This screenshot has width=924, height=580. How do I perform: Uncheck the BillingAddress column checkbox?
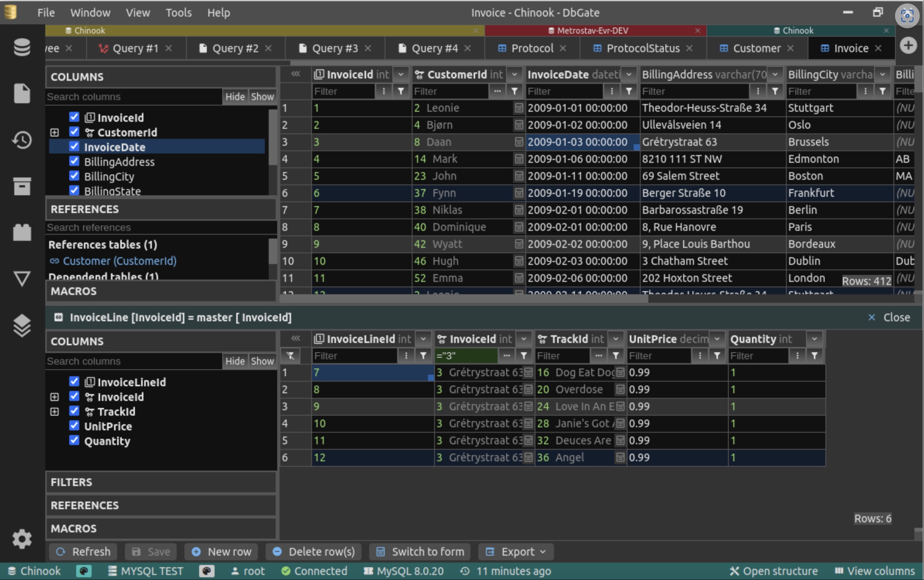coord(74,161)
